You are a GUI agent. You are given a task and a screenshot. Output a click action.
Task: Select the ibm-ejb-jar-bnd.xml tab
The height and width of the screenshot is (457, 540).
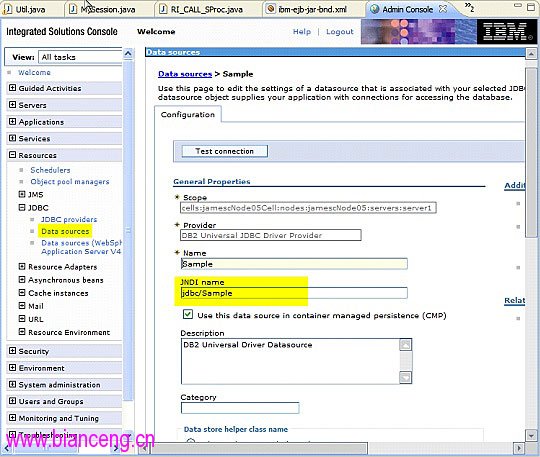[307, 9]
